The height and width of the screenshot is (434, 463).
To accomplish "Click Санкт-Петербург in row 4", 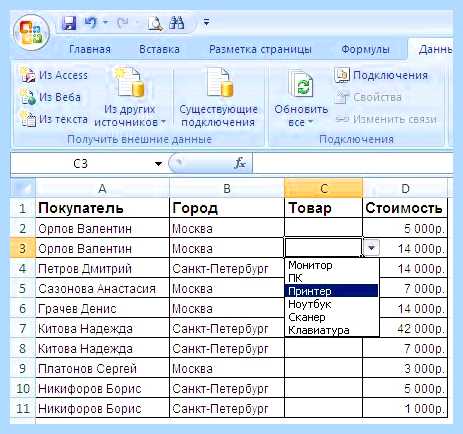I will 227,268.
